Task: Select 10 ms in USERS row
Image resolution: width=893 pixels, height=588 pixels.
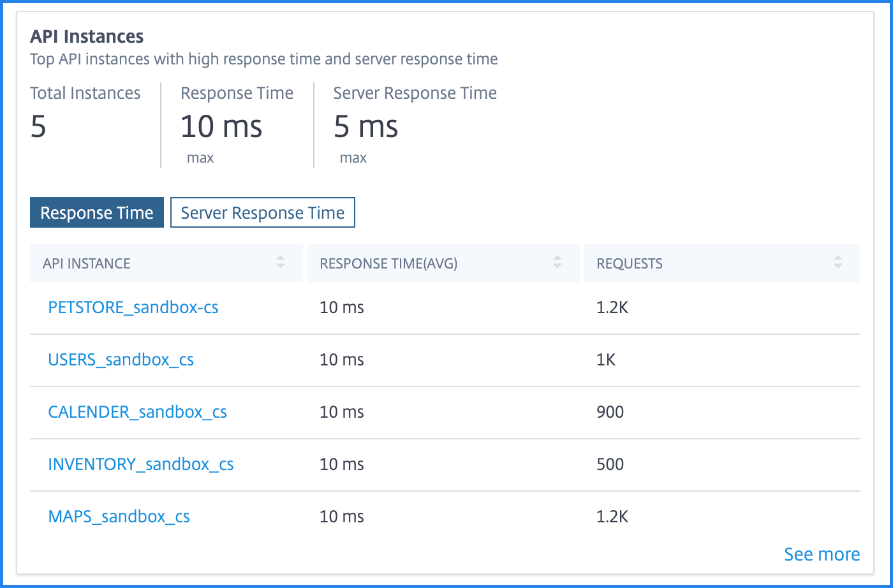Action: click(342, 360)
